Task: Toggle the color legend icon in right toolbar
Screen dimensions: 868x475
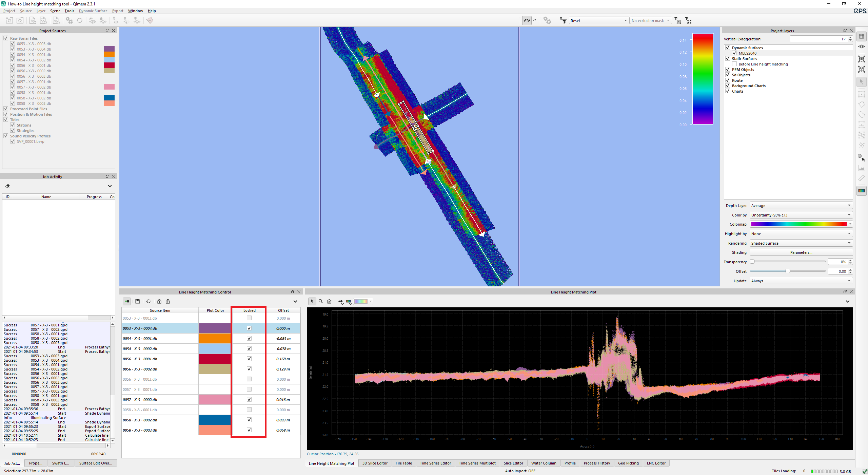Action: 862,191
